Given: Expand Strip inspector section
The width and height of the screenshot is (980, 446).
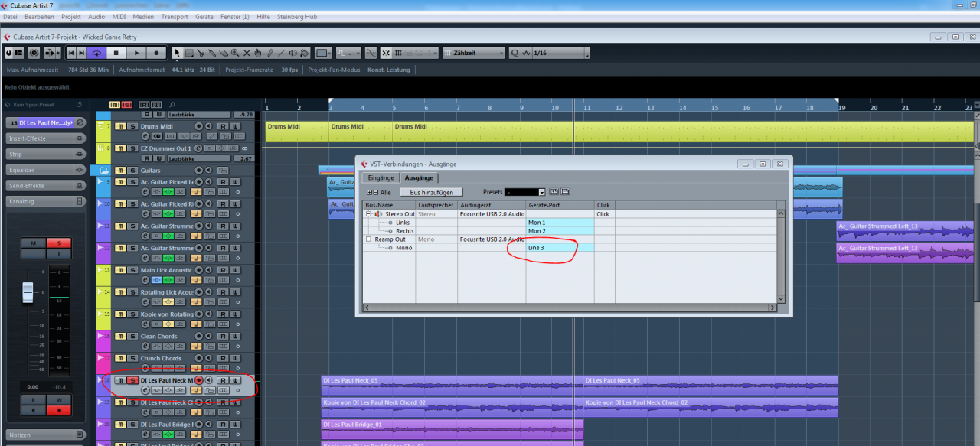Looking at the screenshot, I should coord(46,154).
